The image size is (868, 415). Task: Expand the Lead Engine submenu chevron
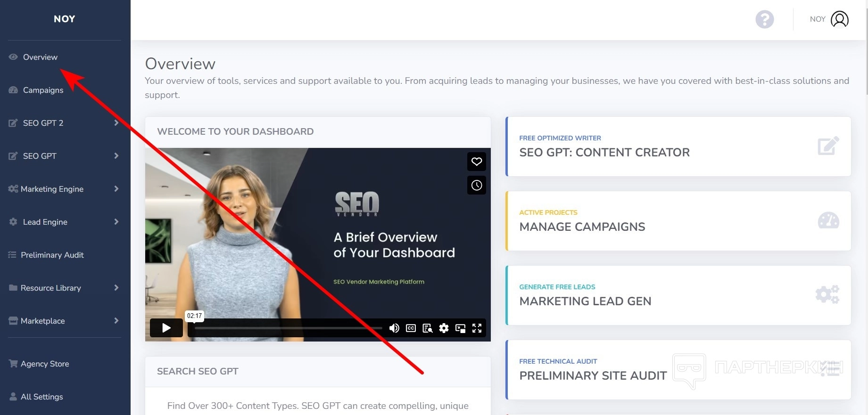(116, 222)
